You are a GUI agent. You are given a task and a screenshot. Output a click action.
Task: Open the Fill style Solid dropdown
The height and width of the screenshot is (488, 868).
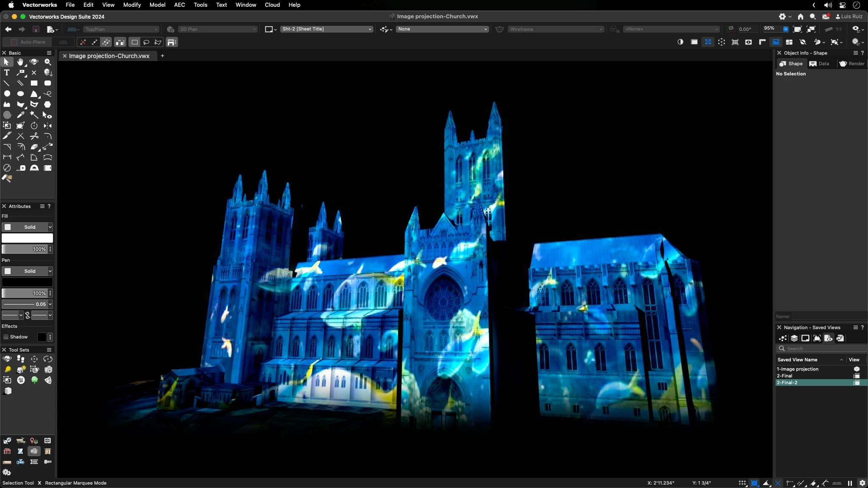tap(27, 227)
